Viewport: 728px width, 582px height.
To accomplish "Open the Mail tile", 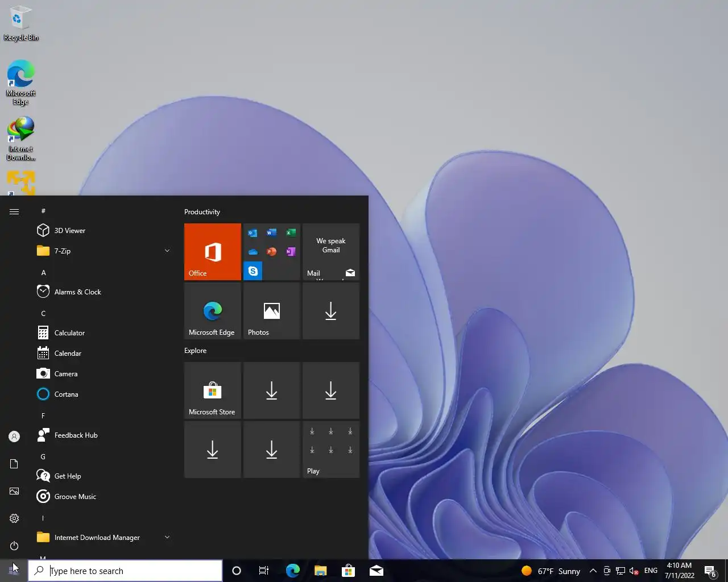I will (x=331, y=252).
